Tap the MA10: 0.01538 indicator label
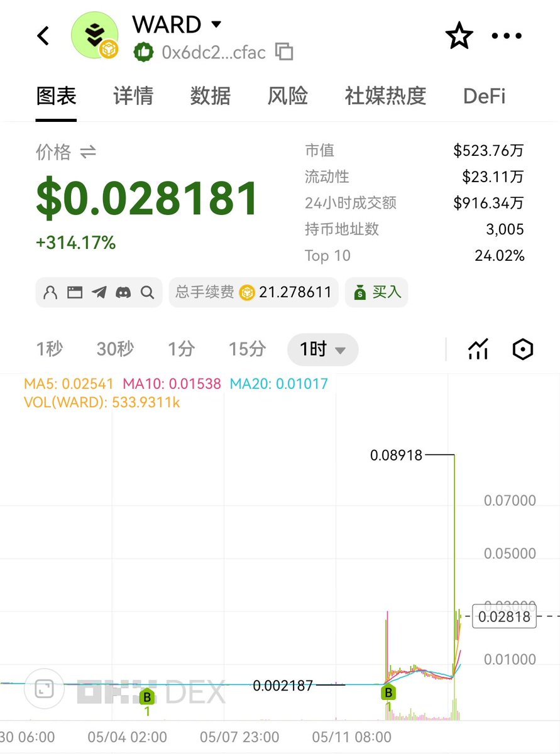This screenshot has height=754, width=560. point(172,383)
